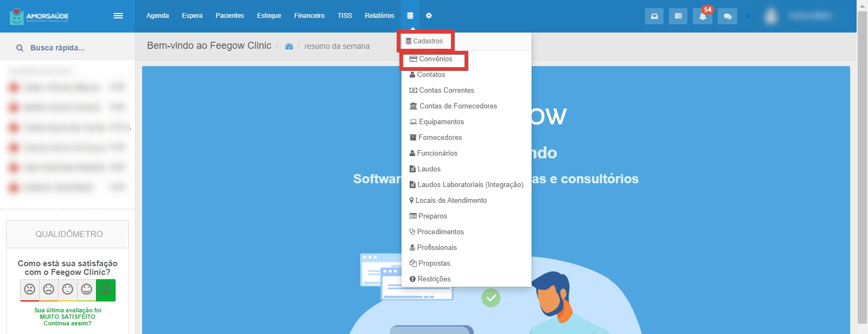Screen dimensions: 868x334
Task: Open the Agenda menu
Action: (157, 16)
